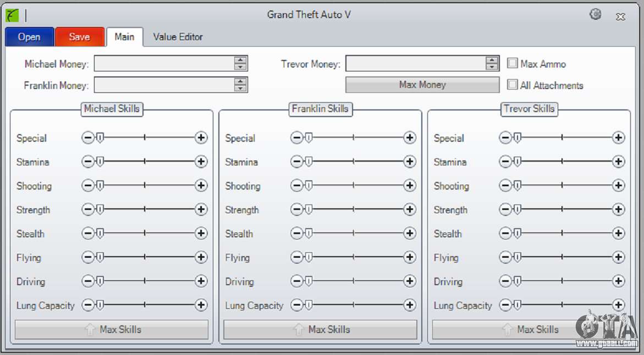Click the plus icon for Michael Special
This screenshot has height=355, width=644.
click(x=201, y=137)
